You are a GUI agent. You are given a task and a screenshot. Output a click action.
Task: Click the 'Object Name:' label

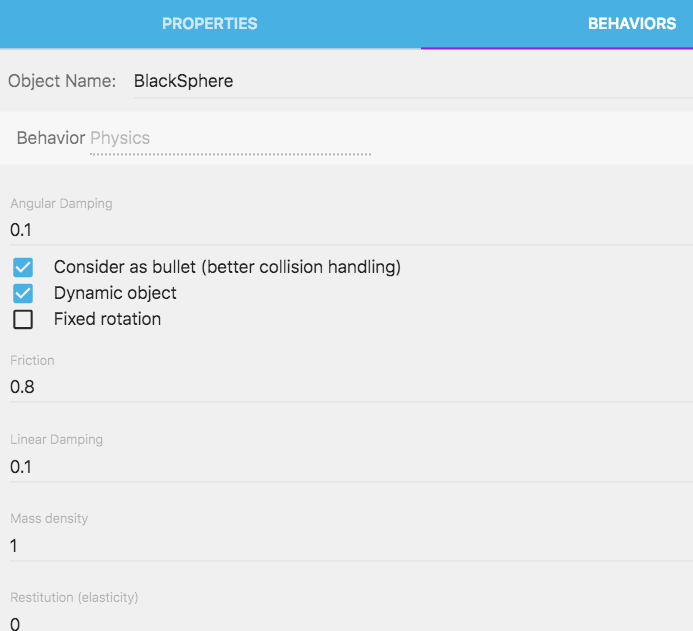[62, 81]
